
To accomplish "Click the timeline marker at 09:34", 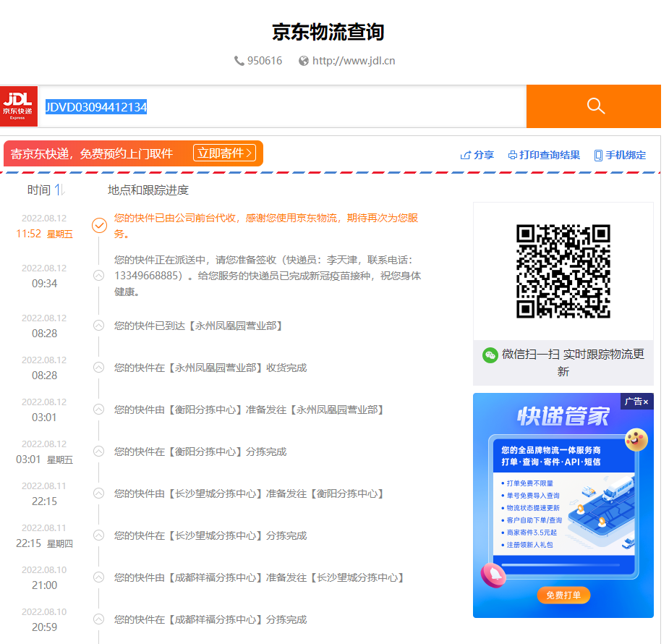I will tap(98, 276).
